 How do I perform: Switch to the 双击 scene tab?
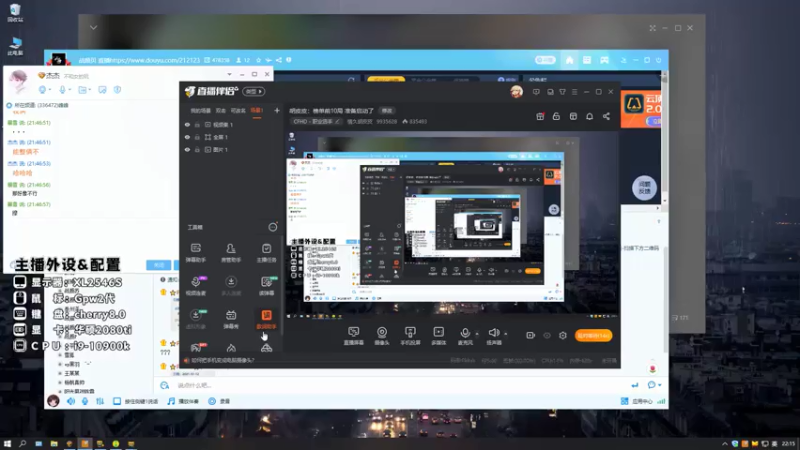pyautogui.click(x=220, y=111)
